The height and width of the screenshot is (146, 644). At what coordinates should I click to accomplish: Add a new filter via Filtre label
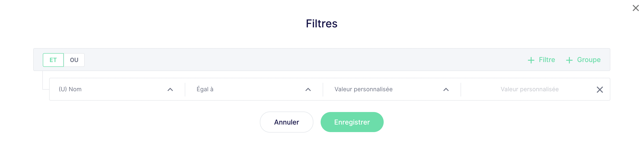point(547,60)
